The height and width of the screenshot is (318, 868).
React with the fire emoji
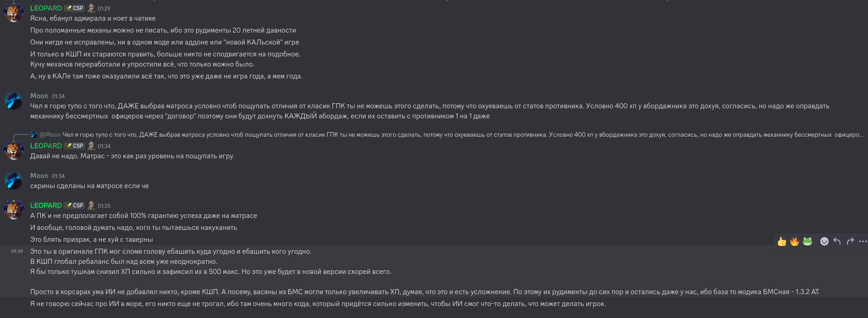795,241
